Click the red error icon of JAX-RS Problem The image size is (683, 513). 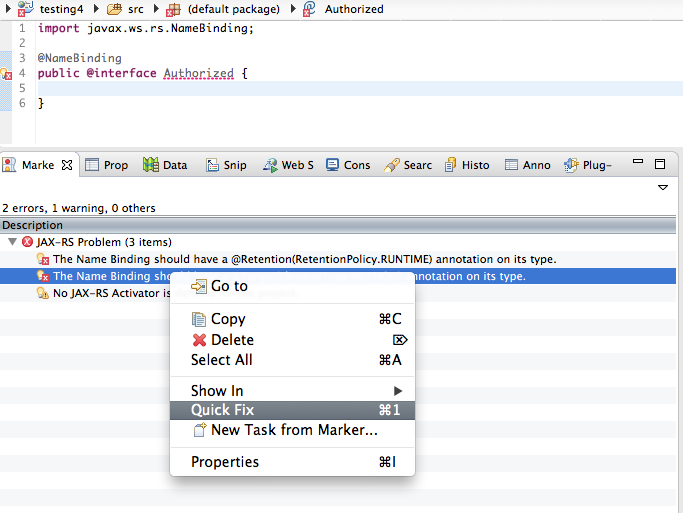[x=27, y=242]
